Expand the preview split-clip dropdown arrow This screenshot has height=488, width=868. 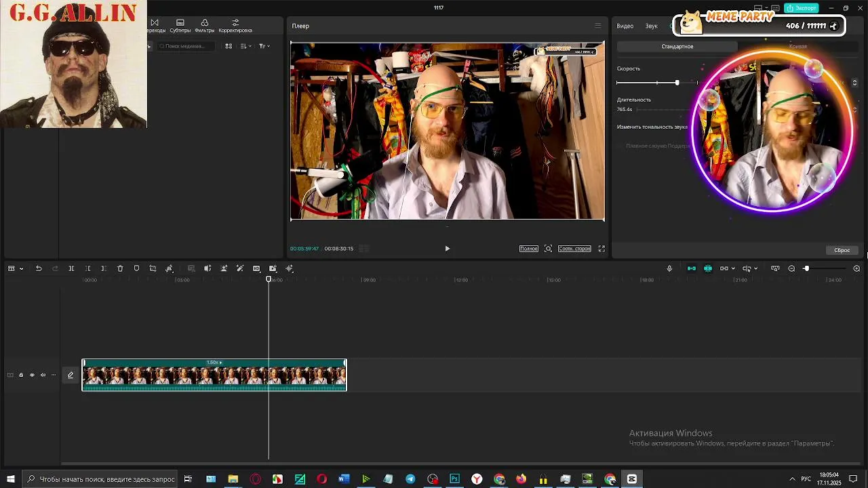[755, 268]
